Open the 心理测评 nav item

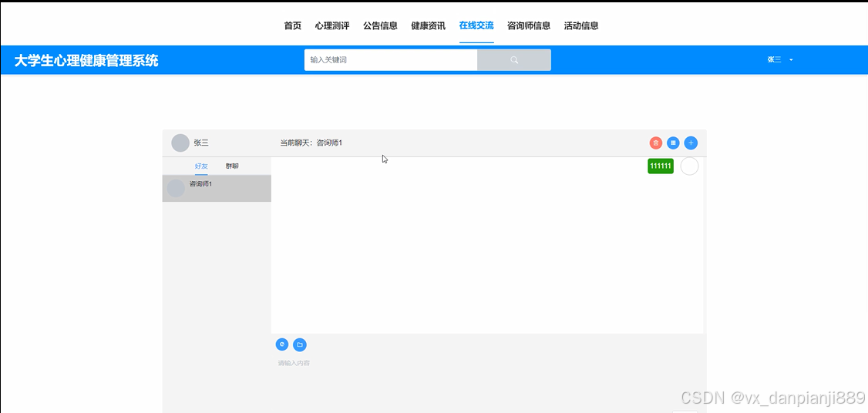332,25
